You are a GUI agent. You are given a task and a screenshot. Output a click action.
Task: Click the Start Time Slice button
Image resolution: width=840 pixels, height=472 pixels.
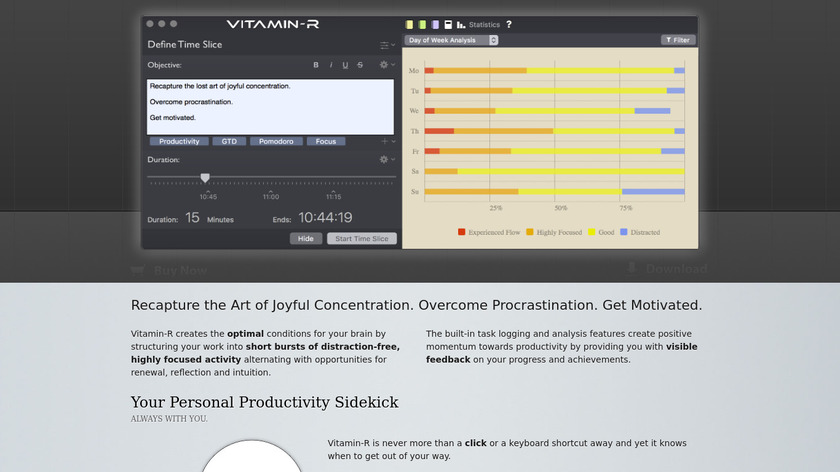click(362, 238)
